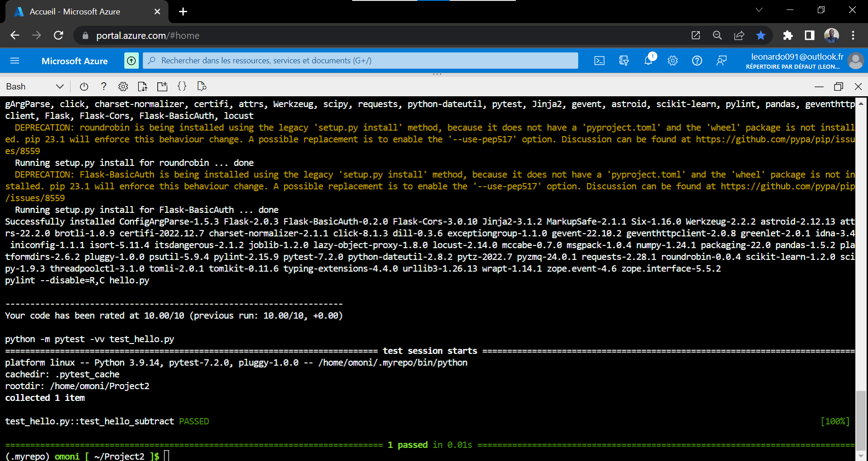The height and width of the screenshot is (461, 868).
Task: Open the Bash shell selector dropdown
Action: click(59, 86)
